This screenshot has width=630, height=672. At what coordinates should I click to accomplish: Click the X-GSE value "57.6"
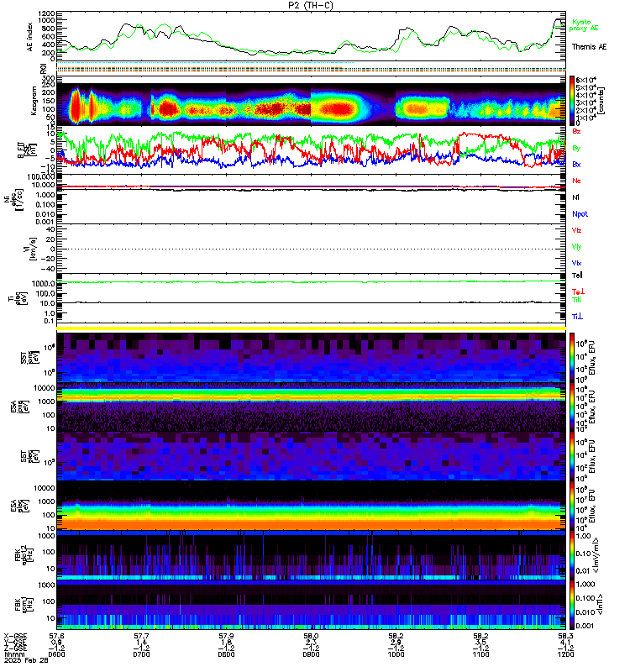point(56,636)
